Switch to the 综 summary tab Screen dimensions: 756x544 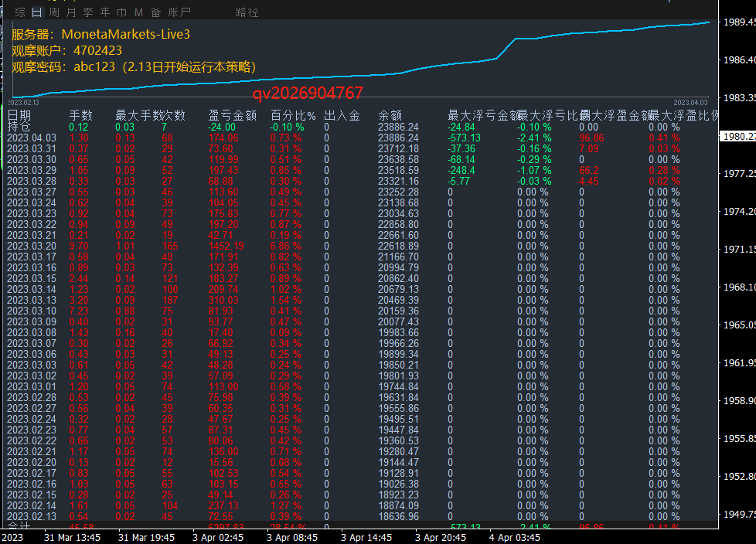point(20,12)
